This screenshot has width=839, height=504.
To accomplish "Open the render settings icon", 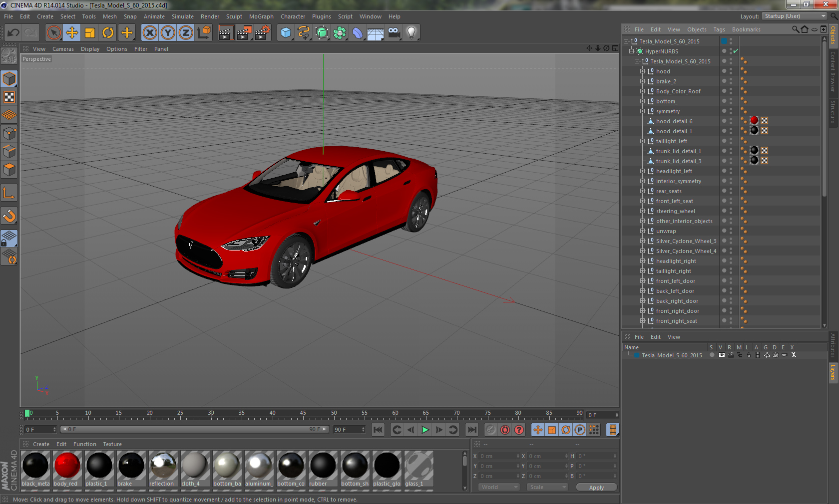I will (262, 33).
